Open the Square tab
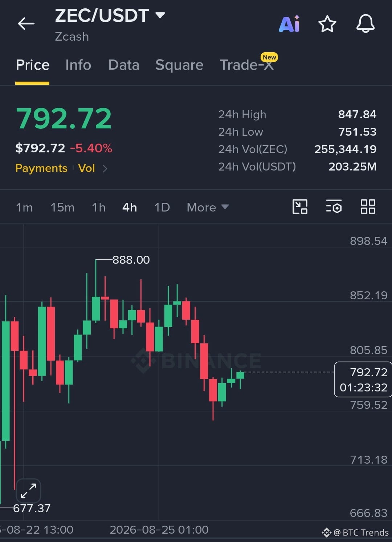This screenshot has width=392, height=542. 179,65
